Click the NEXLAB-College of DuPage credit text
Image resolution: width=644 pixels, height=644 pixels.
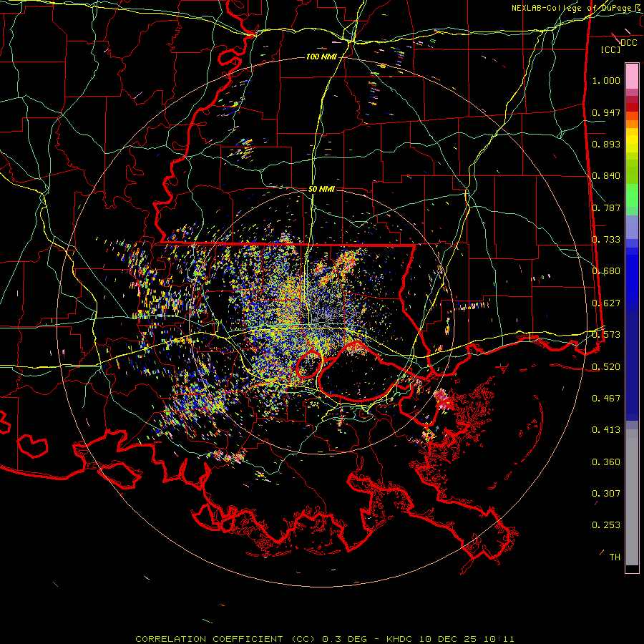click(571, 8)
